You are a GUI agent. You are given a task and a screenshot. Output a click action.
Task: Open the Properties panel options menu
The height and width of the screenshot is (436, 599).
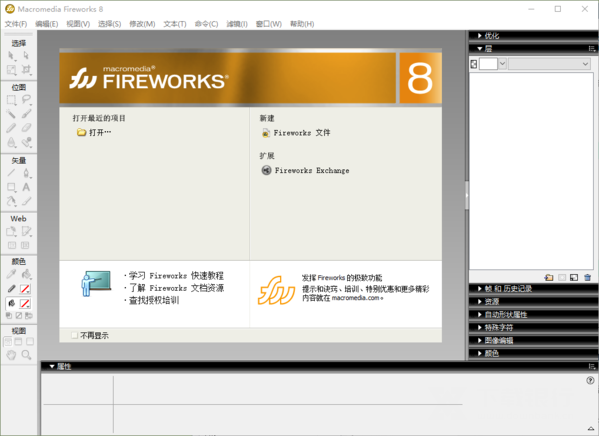pos(592,366)
